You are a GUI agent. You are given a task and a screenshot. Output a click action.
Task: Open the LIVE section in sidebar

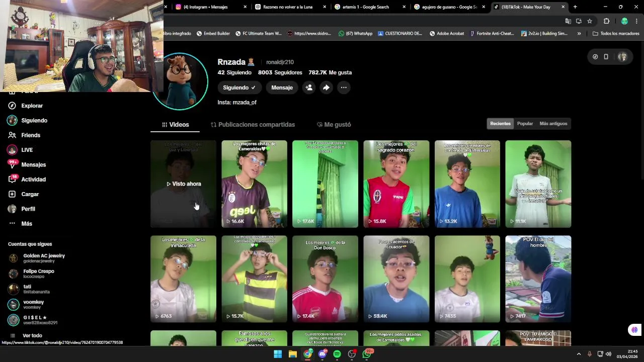[x=20, y=150]
